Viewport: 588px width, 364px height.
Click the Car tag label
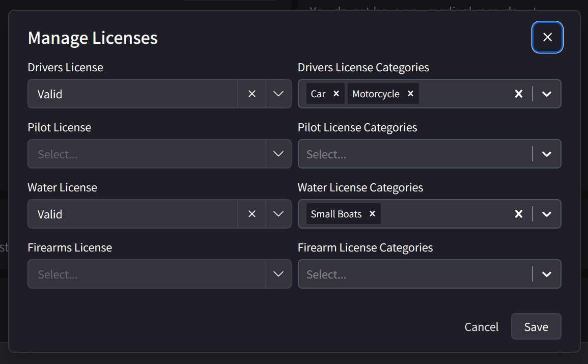(318, 94)
